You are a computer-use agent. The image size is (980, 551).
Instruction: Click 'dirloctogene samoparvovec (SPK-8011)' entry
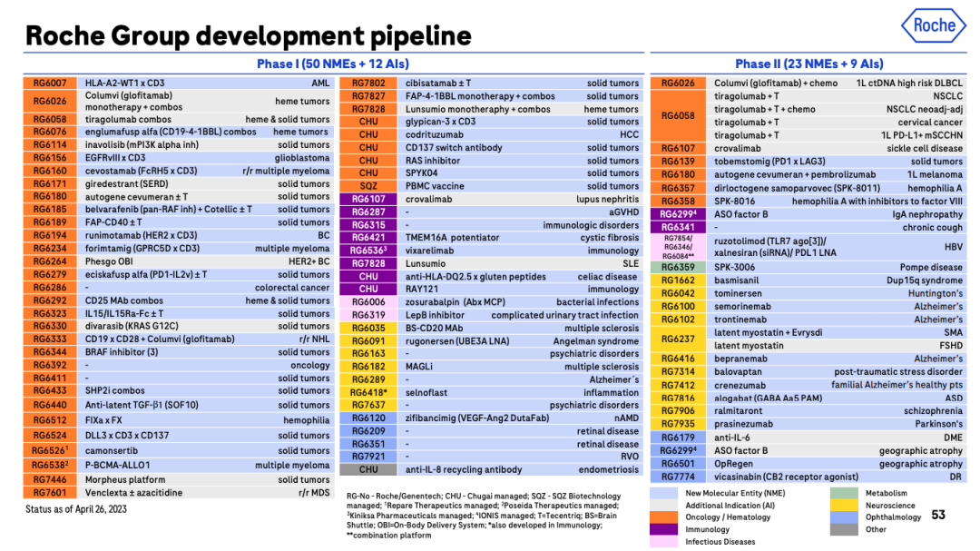pos(798,188)
